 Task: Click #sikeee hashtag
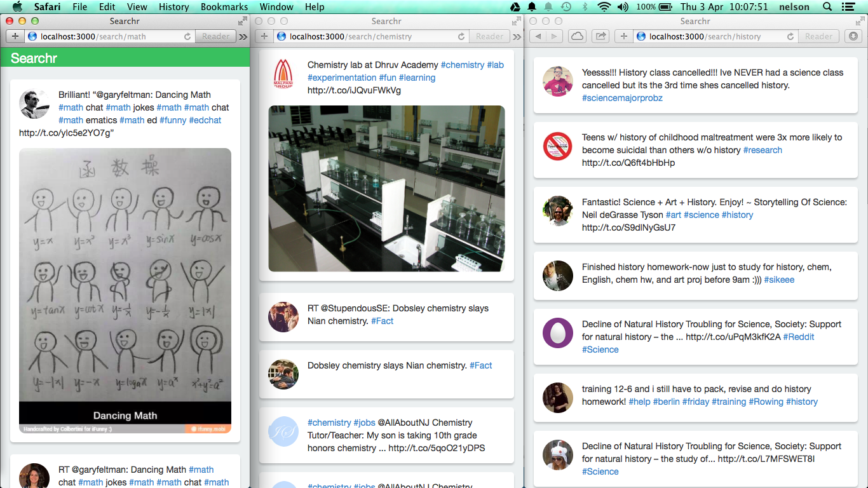[x=779, y=280]
